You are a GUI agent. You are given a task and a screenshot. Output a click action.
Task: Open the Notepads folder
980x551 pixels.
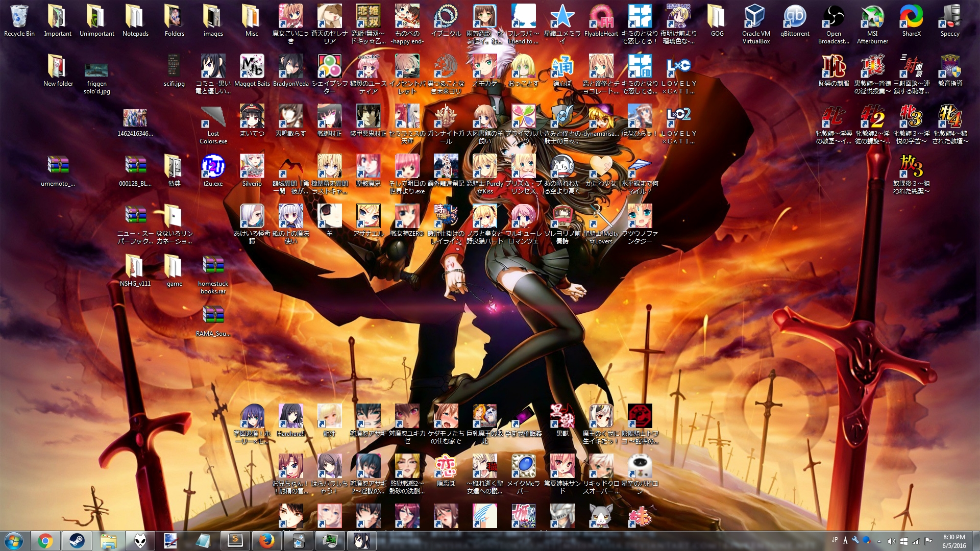pyautogui.click(x=136, y=20)
